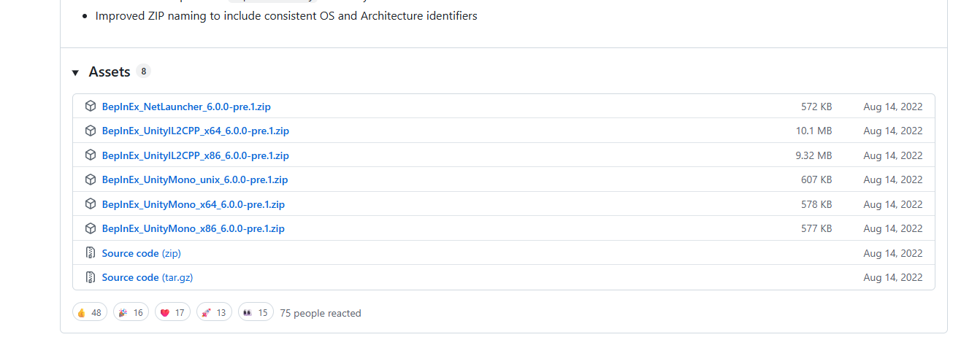Click package icon beside UnityIL2CPP_x64 zip
This screenshot has height=348, width=980.
91,131
